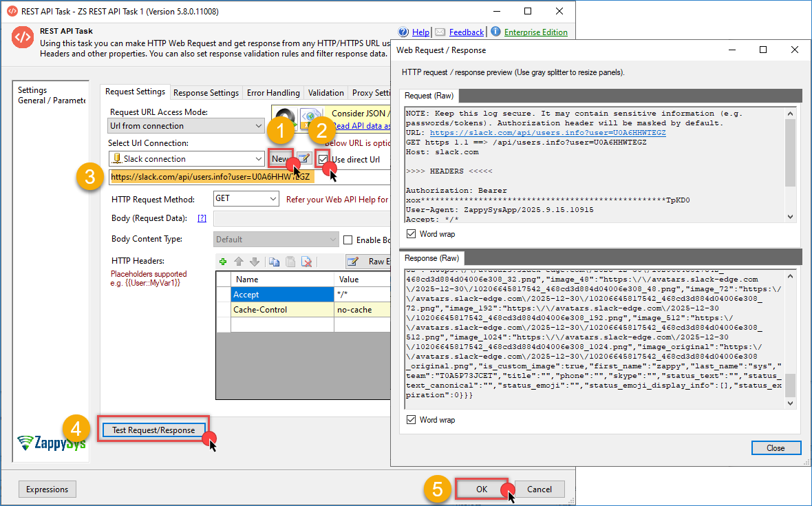This screenshot has width=812, height=506.
Task: Click the copy headers icon
Action: [x=274, y=262]
